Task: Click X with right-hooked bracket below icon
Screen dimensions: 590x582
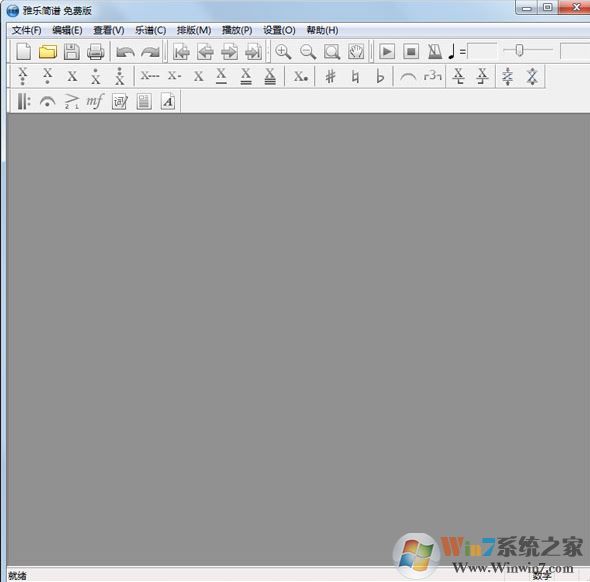Action: click(x=482, y=76)
